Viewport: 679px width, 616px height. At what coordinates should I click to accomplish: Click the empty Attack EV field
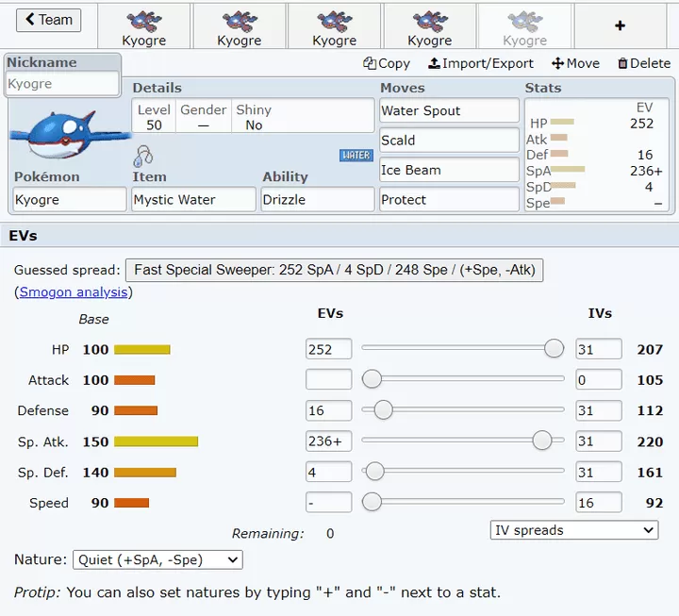pyautogui.click(x=329, y=379)
